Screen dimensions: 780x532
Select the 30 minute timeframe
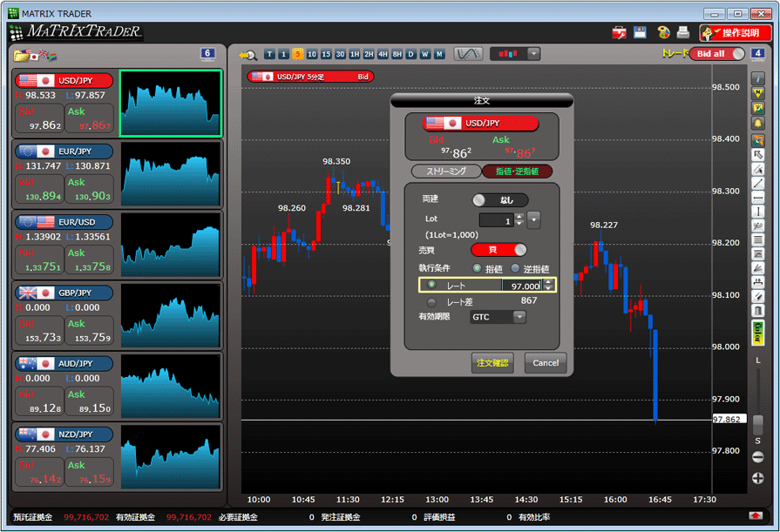click(340, 54)
